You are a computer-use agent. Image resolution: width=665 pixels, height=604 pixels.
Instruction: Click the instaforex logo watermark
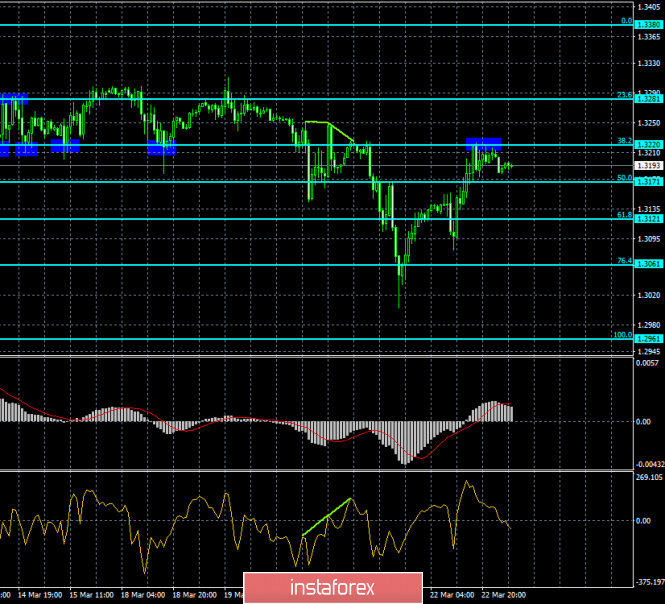(x=331, y=586)
